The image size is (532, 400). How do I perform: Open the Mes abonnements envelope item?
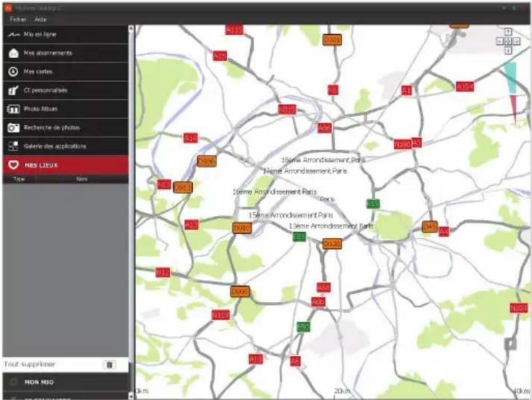(x=66, y=53)
